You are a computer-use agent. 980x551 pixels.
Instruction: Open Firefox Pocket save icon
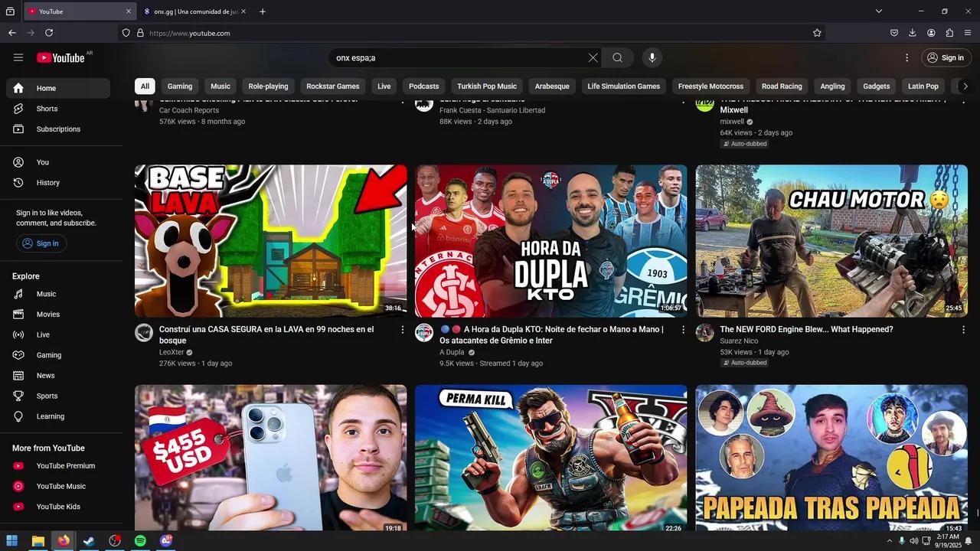click(x=894, y=33)
